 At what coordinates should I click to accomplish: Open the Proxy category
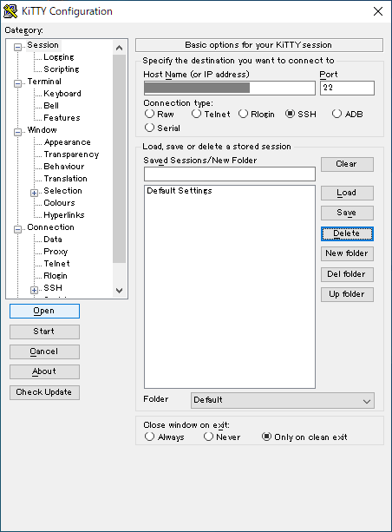click(x=56, y=252)
